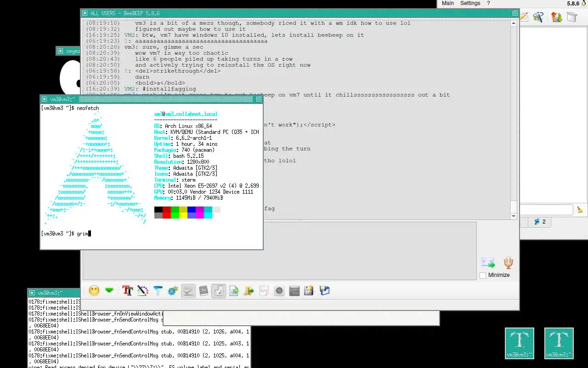This screenshot has width=588, height=368.
Task: Click the bottom wine-log terminal title bar
Action: tap(54, 293)
